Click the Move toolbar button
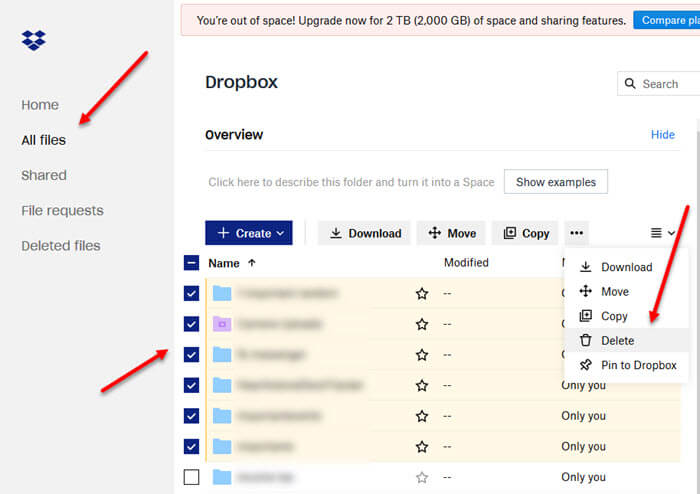 coord(451,233)
